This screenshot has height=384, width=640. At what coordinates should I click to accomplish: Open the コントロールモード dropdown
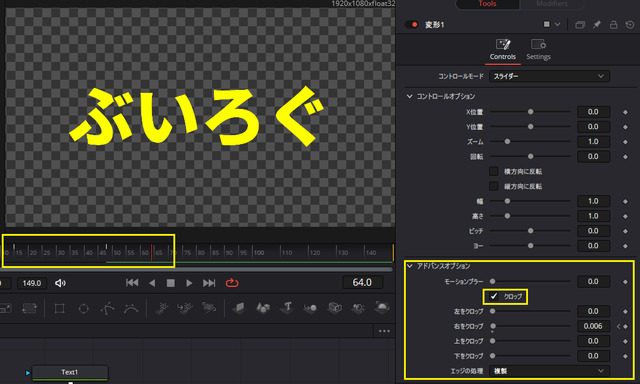tap(549, 76)
